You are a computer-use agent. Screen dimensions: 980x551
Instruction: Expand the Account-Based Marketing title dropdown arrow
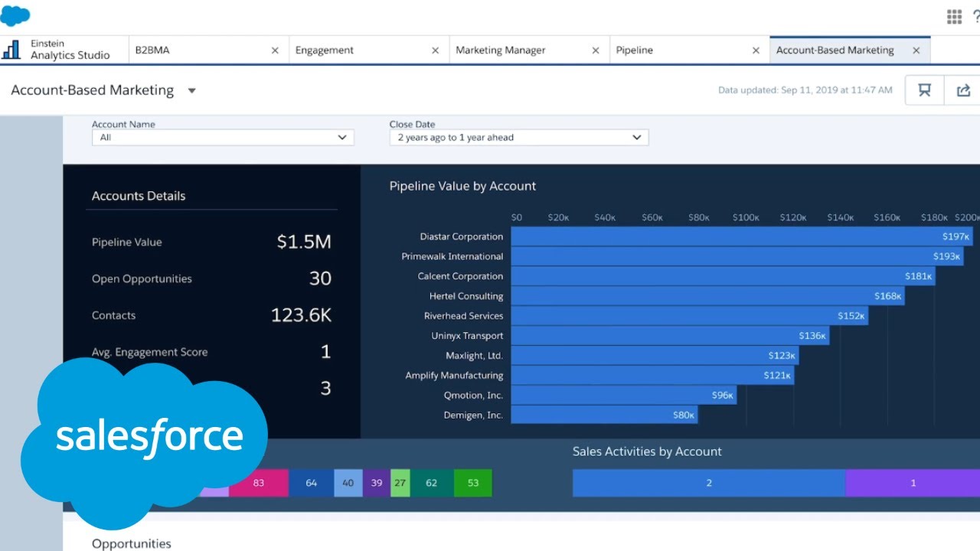click(x=192, y=90)
